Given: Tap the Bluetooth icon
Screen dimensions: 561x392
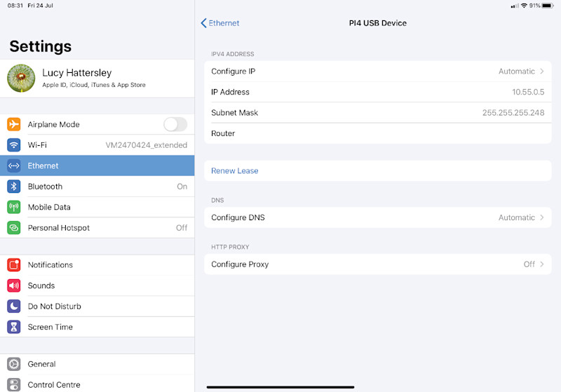Looking at the screenshot, I should click(x=13, y=187).
